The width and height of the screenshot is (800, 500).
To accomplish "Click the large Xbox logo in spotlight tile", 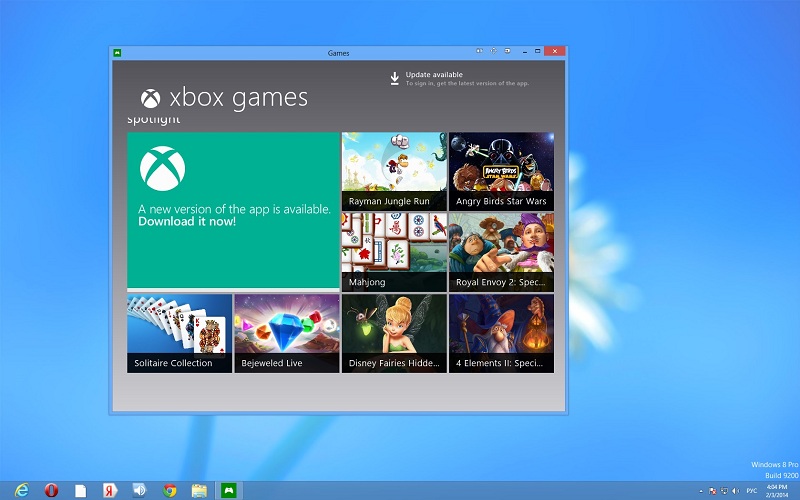I will pos(162,168).
